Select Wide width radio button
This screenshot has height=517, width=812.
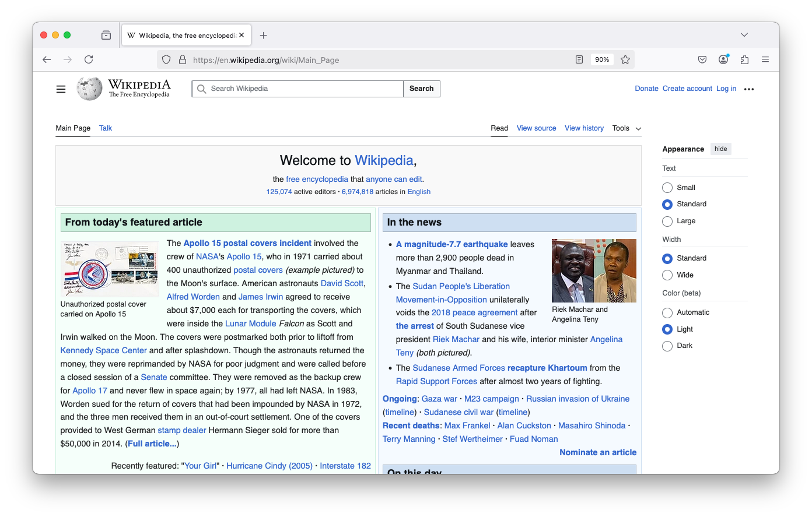pyautogui.click(x=667, y=275)
